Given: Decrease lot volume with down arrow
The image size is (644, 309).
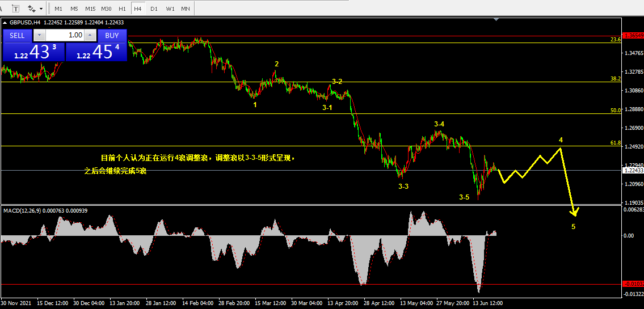Looking at the screenshot, I should tap(39, 35).
